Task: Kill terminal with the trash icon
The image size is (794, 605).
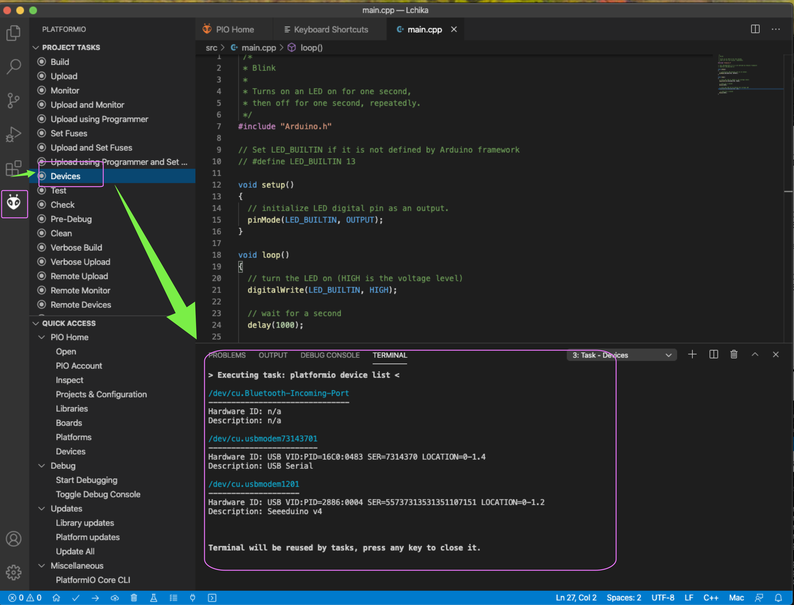Action: [734, 355]
